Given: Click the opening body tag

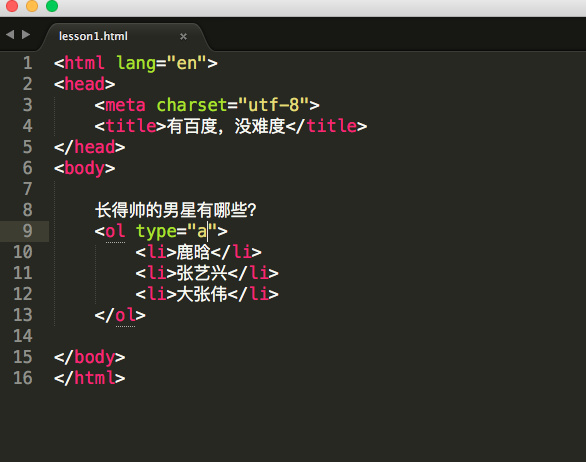Looking at the screenshot, I should (84, 168).
